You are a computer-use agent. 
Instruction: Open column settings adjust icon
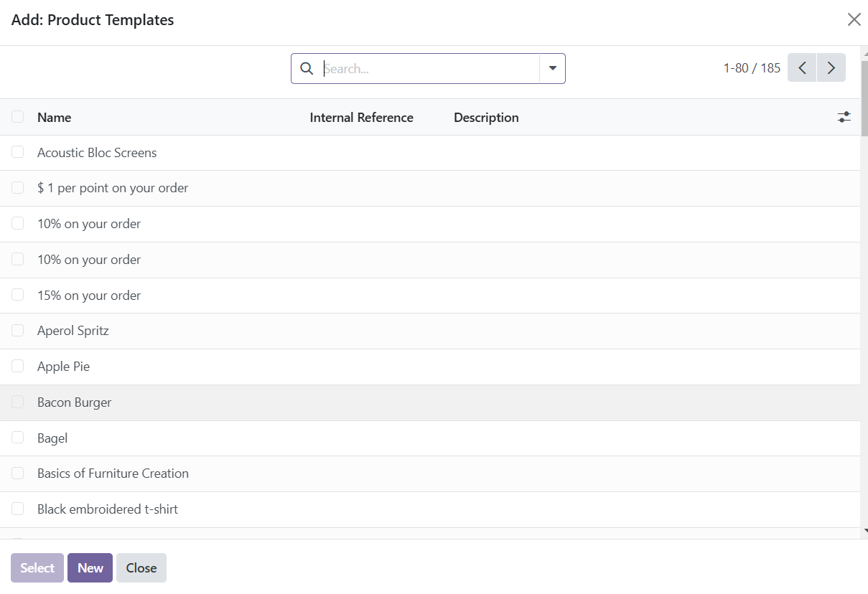(x=844, y=117)
